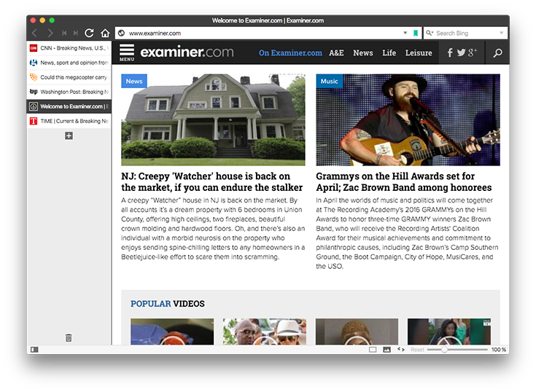
Task: Click the Music category badge
Action: click(329, 82)
